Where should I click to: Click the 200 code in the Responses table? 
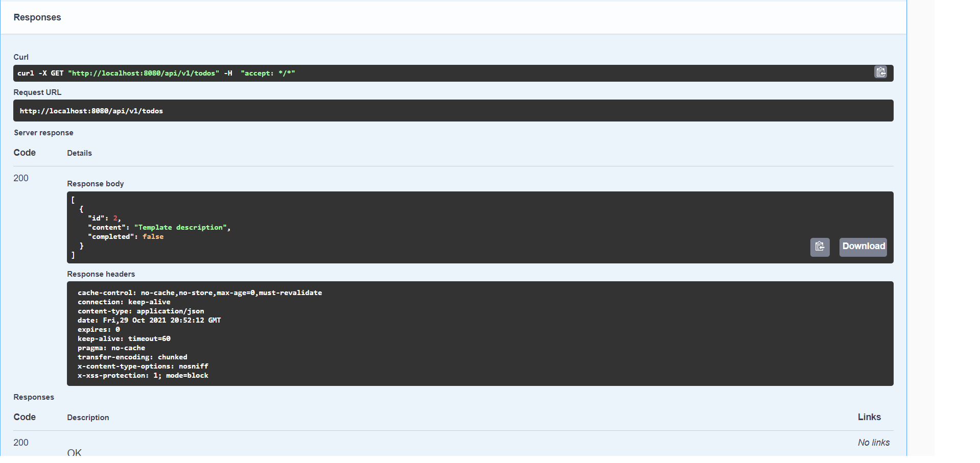point(21,442)
